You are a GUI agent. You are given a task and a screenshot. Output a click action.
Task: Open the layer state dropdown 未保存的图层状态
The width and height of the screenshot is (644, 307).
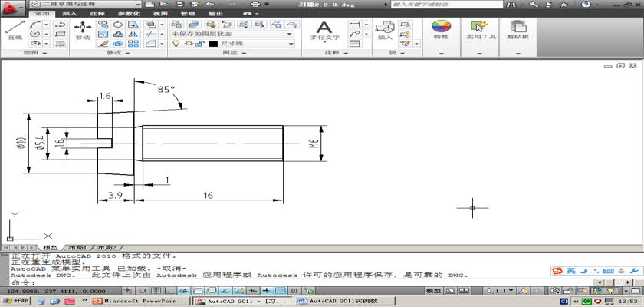pyautogui.click(x=232, y=34)
